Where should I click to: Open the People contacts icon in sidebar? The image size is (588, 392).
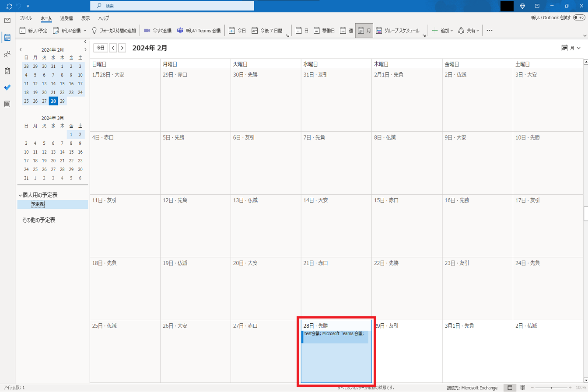(x=7, y=54)
